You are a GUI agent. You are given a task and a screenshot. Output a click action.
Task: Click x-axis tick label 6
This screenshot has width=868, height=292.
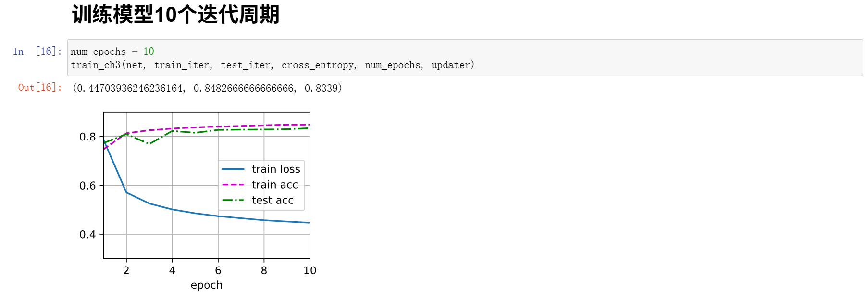218,270
